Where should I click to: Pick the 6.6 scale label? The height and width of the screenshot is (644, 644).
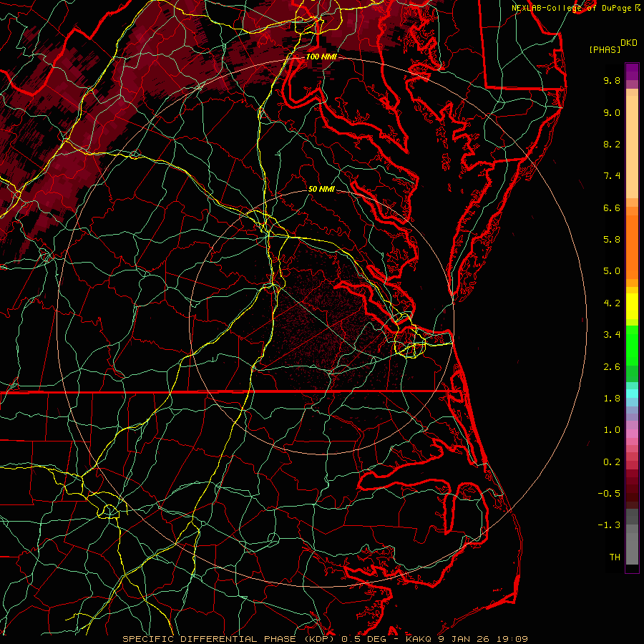coord(612,208)
